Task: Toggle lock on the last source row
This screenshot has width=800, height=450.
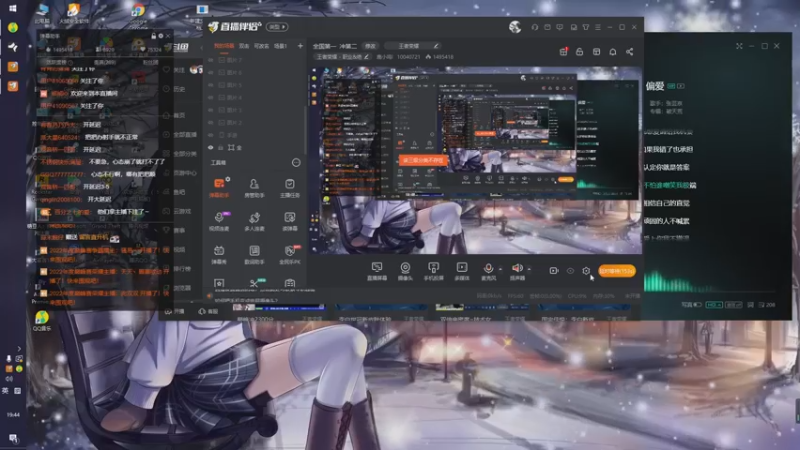Action: coord(221,147)
